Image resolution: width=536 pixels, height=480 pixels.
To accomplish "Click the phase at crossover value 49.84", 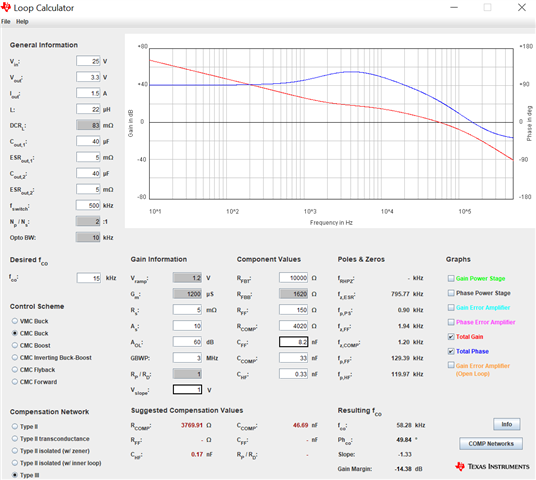I will pyautogui.click(x=404, y=440).
